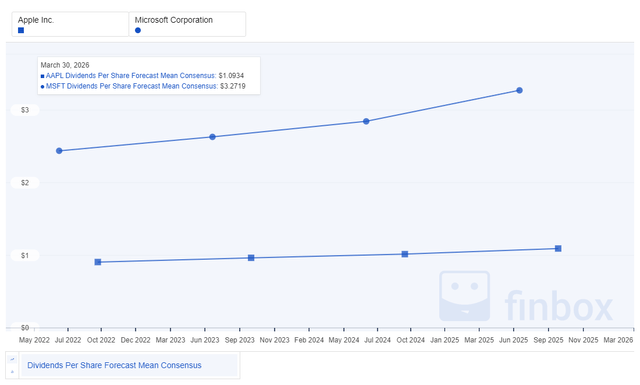
Task: Click Microsoft data point between May and Jul 2024
Action: [x=366, y=122]
